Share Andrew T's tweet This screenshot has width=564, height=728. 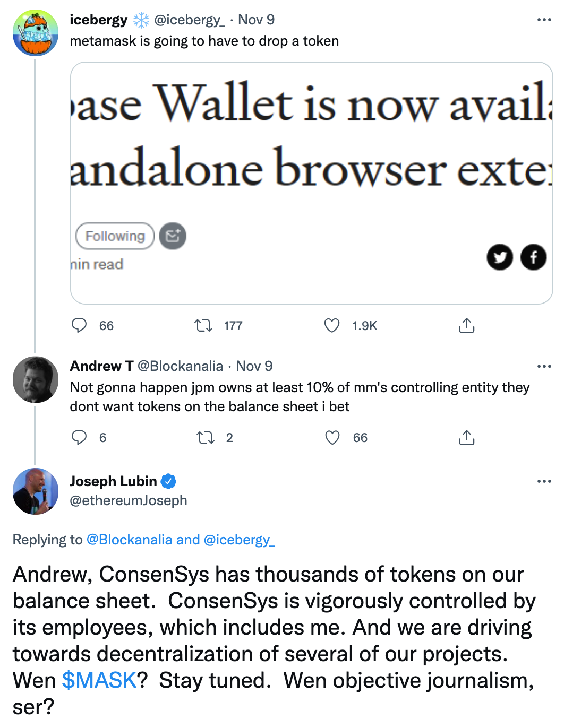[466, 437]
